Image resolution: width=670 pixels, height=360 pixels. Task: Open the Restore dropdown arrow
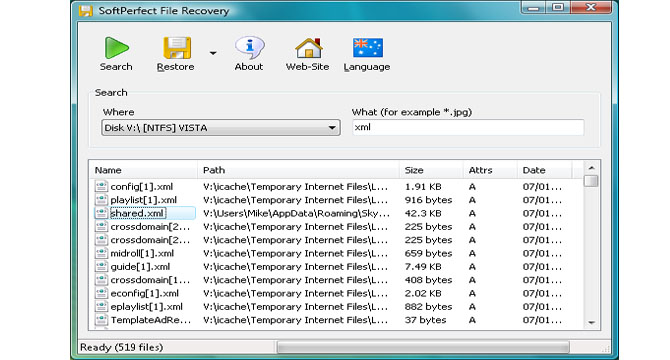tap(213, 53)
